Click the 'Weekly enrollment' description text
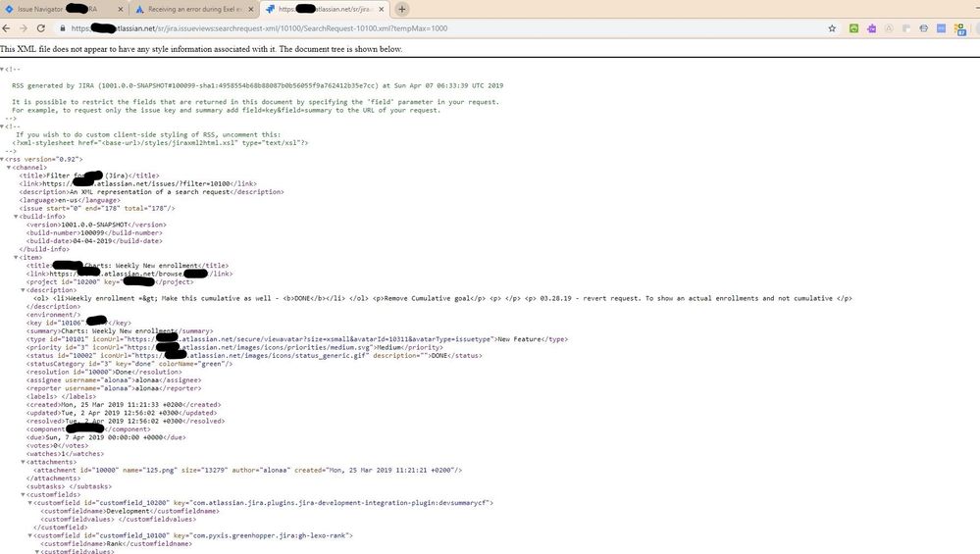This screenshot has width=980, height=554. click(442, 298)
